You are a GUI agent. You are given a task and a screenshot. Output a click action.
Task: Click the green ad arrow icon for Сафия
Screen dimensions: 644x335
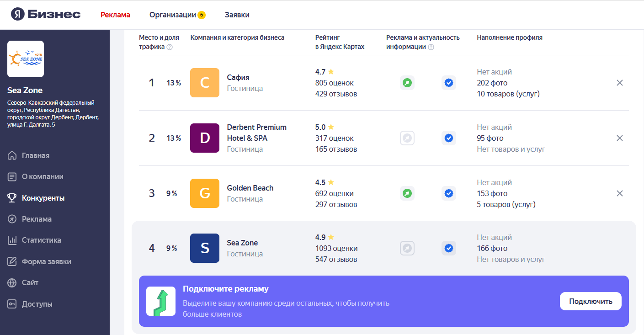click(407, 83)
